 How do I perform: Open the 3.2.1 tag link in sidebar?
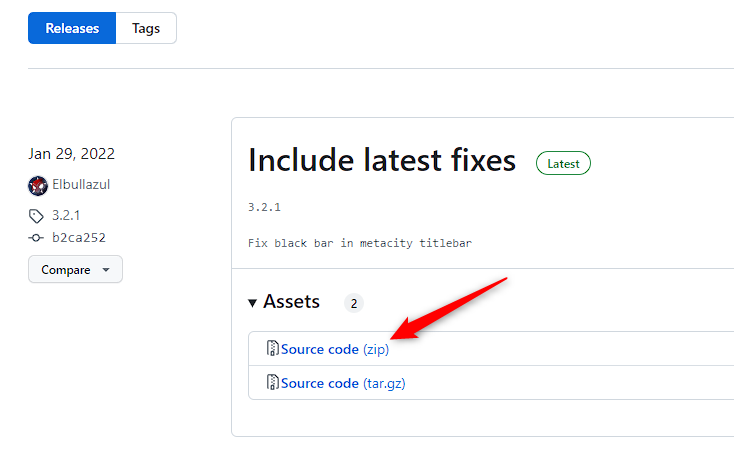pos(67,215)
